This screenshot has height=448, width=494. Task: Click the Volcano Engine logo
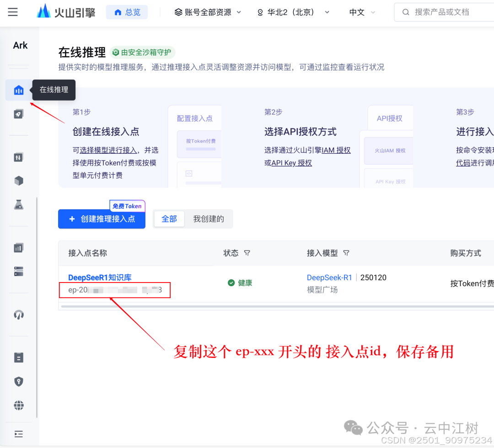tap(66, 12)
